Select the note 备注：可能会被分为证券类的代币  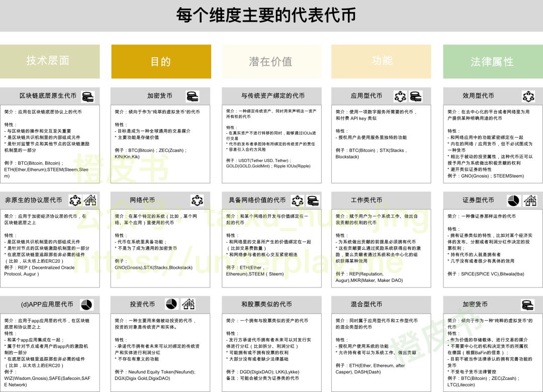(x=262, y=378)
